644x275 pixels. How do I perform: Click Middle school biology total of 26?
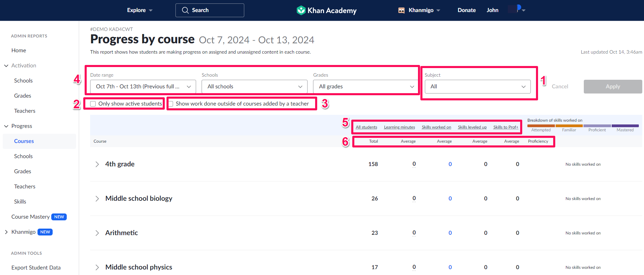tap(375, 199)
